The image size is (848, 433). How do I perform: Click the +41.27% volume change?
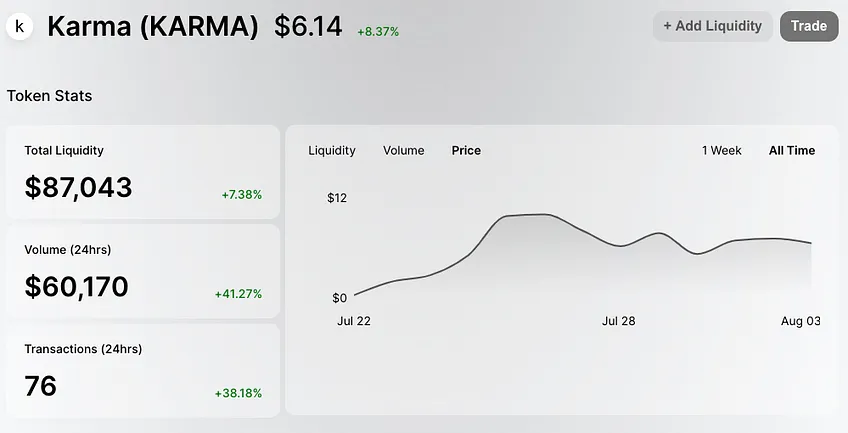tap(238, 294)
